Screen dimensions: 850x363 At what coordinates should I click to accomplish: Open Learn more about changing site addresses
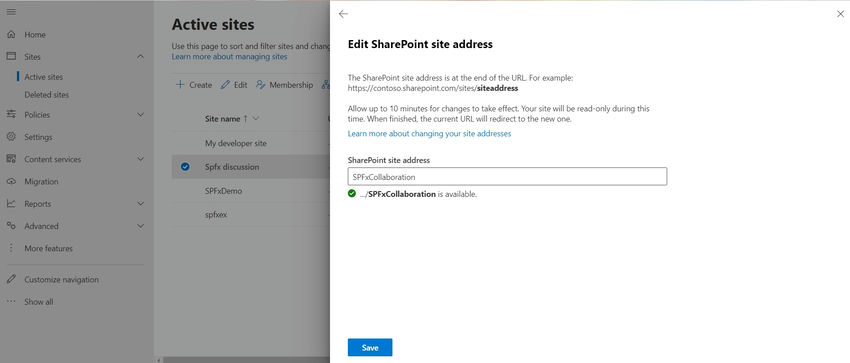coord(429,133)
